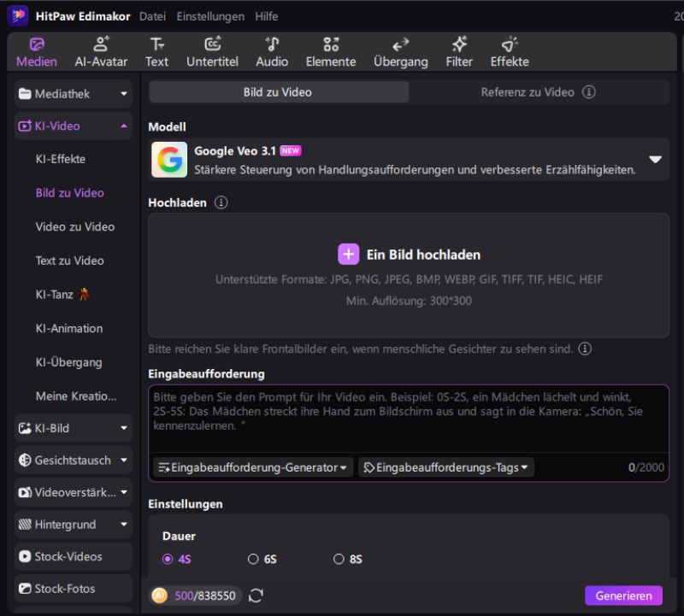Screen dimensions: 684x616
Task: Choose the 8S duration option
Action: click(339, 559)
